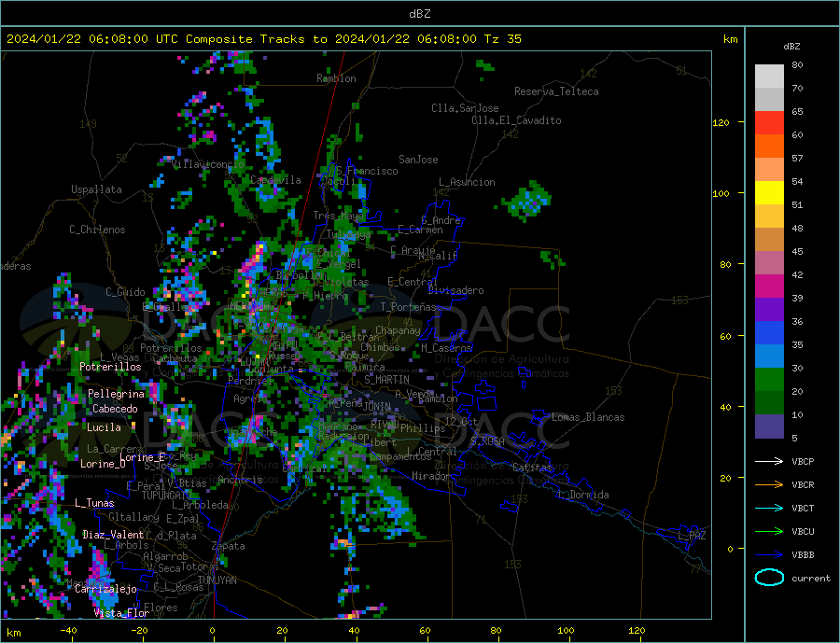840x643 pixels.
Task: Click the 'Lucila' place label
Action: tap(104, 427)
